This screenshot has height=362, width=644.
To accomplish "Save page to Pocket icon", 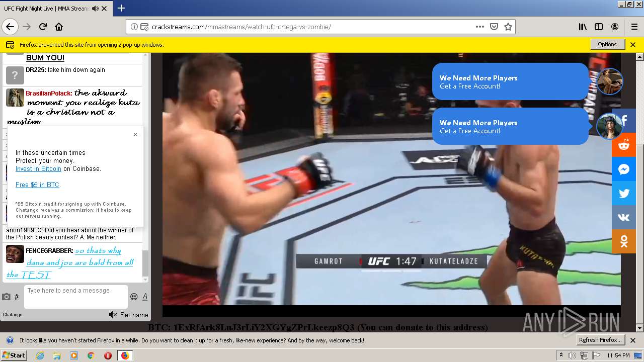I will [x=494, y=27].
